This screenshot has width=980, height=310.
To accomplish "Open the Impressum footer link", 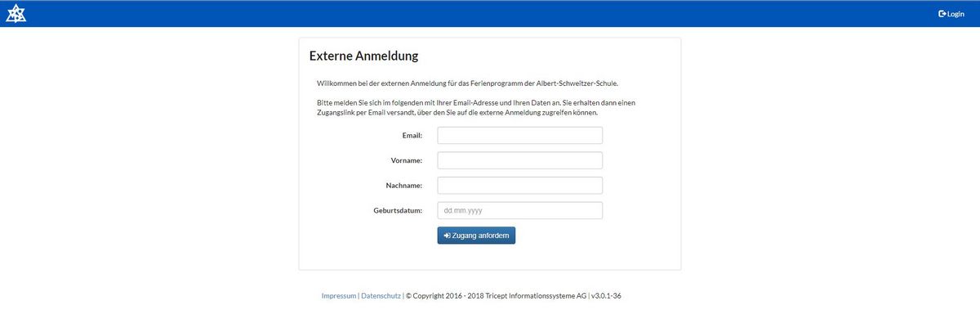I will 339,295.
